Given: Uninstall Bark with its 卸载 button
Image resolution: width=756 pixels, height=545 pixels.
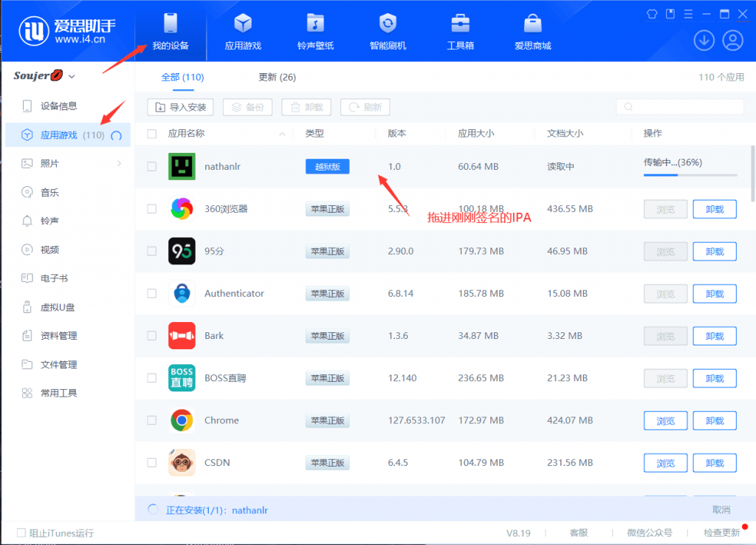Looking at the screenshot, I should (x=715, y=336).
